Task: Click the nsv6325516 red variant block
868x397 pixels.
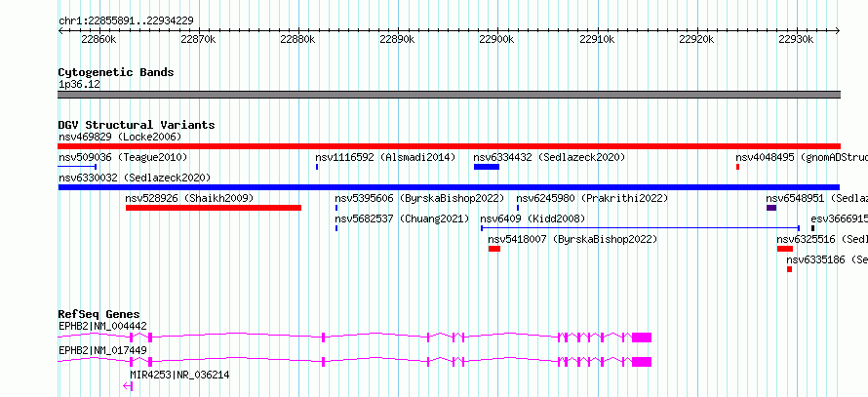Action: click(785, 249)
